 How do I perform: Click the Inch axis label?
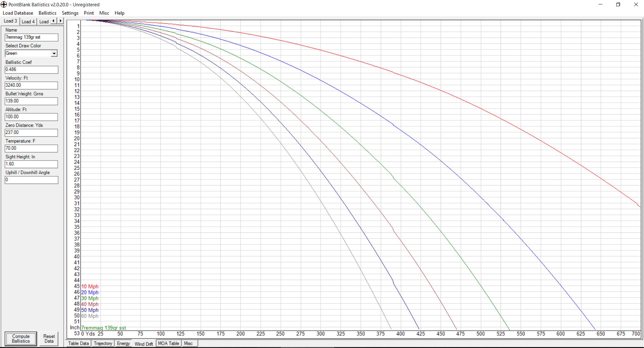tap(75, 328)
